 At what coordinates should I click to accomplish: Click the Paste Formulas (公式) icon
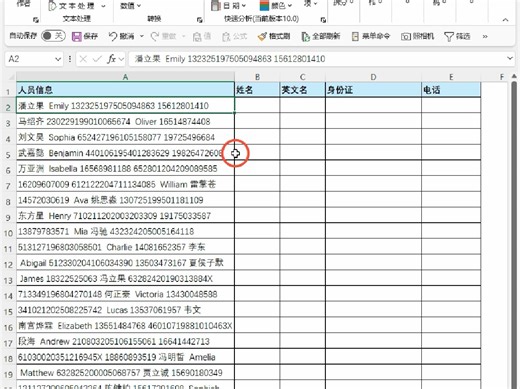coord(226,36)
